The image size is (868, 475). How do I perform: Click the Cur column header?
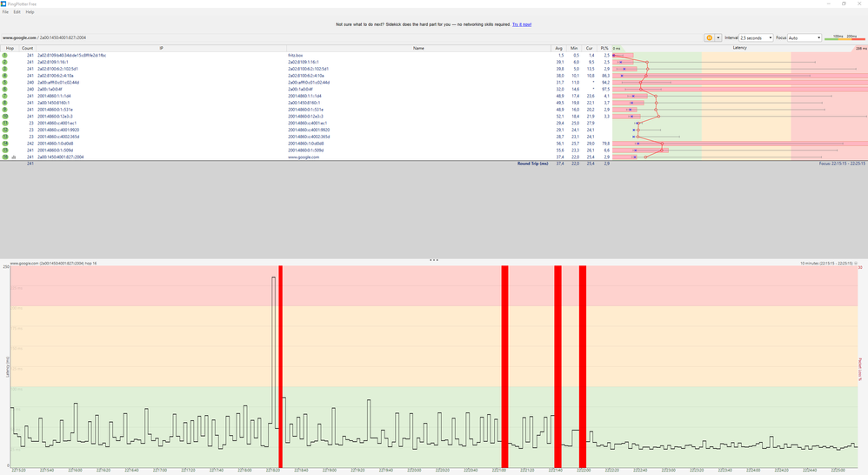pos(589,48)
